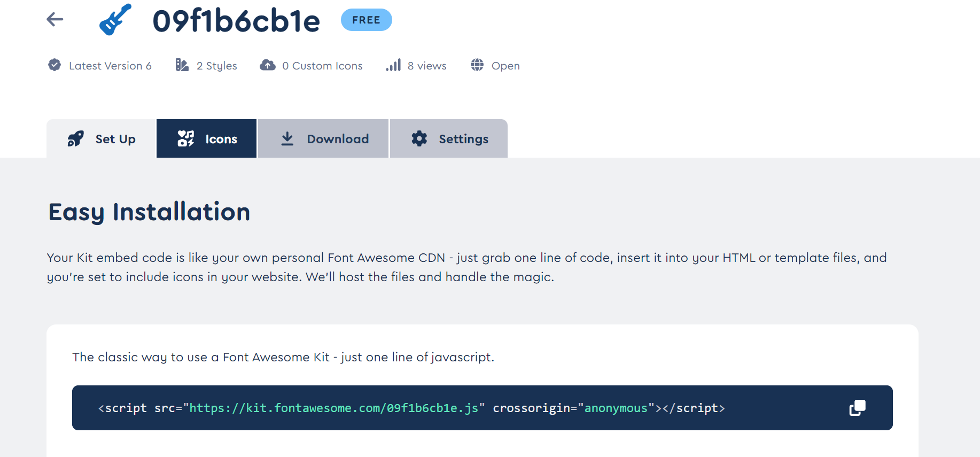Click the Styles swatch-and-pen icon

coord(182,65)
